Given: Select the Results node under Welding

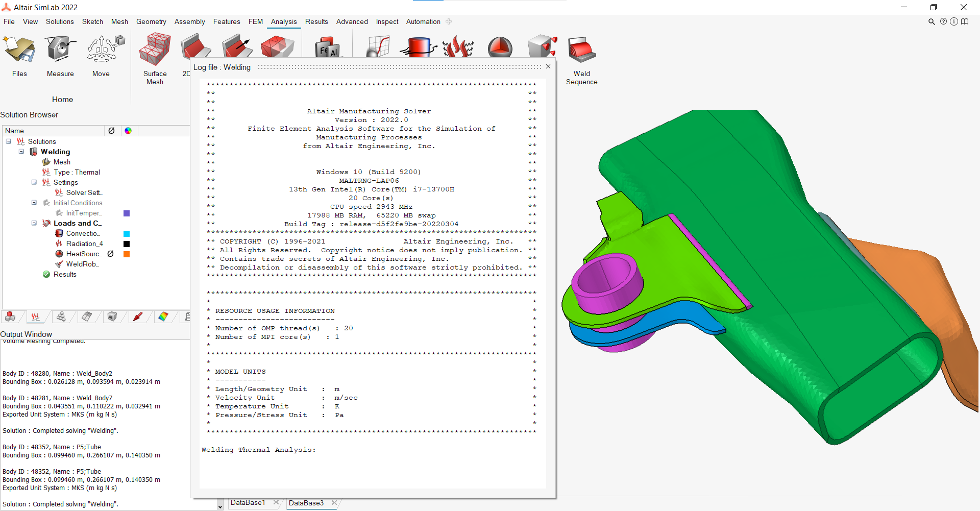Looking at the screenshot, I should click(65, 274).
